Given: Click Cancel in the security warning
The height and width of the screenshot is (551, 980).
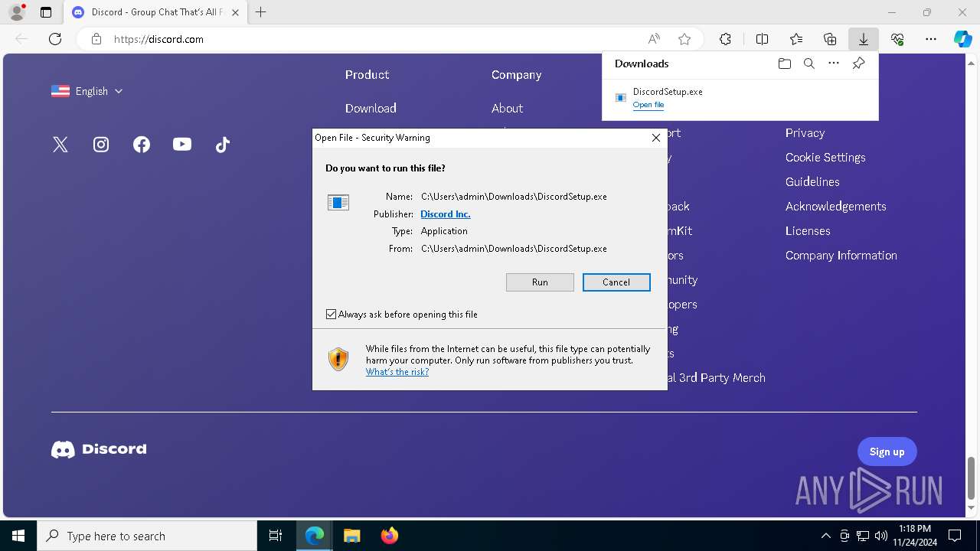Looking at the screenshot, I should (616, 282).
